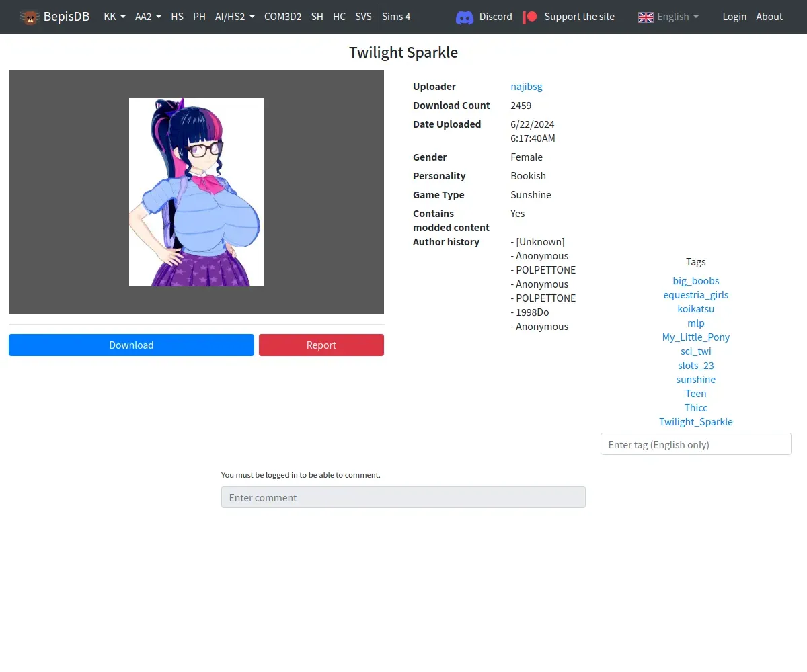807x672 pixels.
Task: Expand the AA2 dropdown menu
Action: (x=148, y=17)
